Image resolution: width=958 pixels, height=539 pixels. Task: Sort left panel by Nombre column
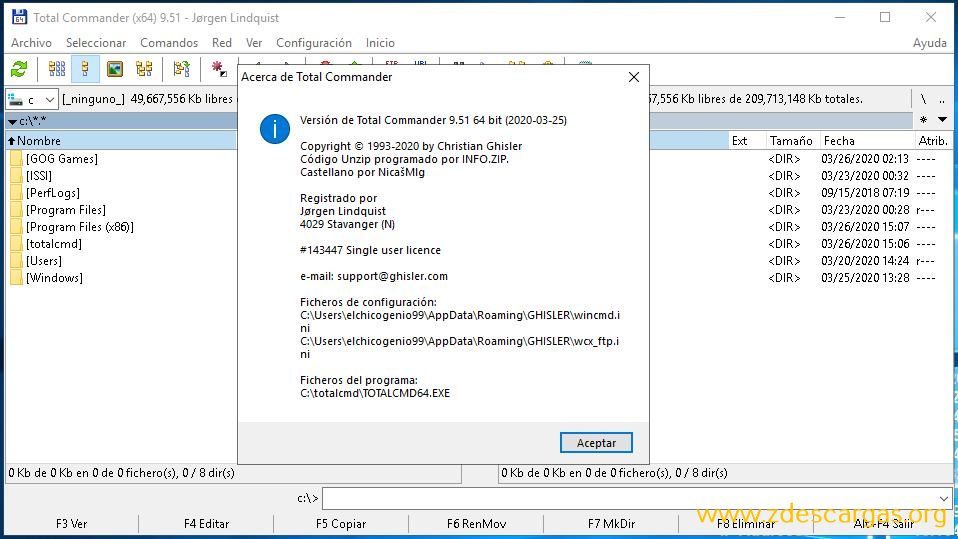coord(121,141)
